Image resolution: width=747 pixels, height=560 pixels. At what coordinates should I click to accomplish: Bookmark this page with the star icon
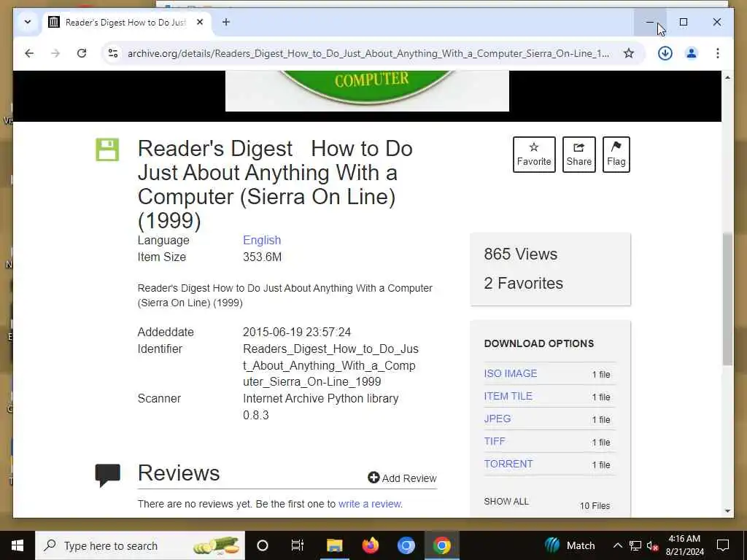click(x=629, y=53)
